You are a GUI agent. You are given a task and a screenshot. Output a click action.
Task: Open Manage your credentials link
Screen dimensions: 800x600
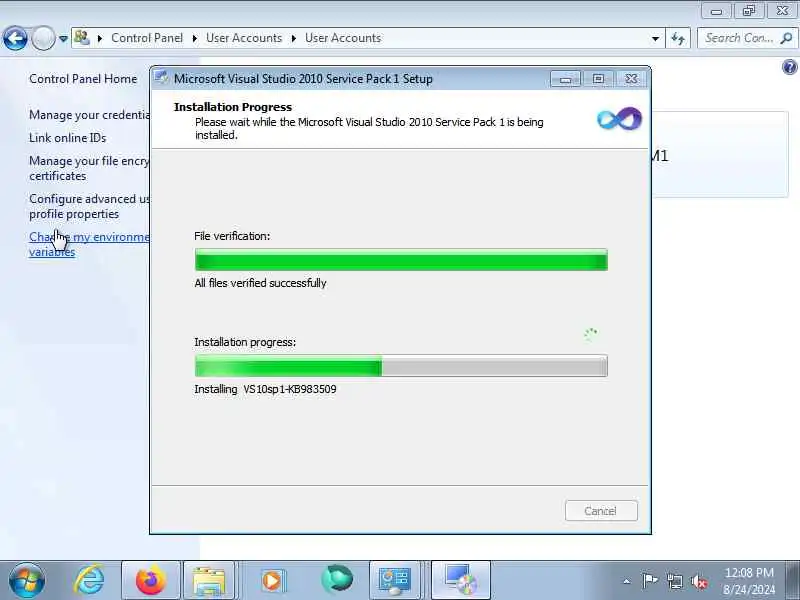click(x=89, y=115)
